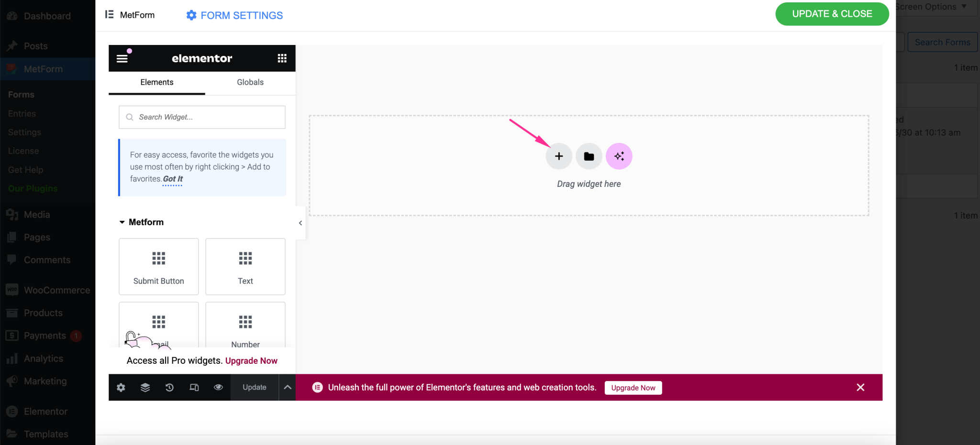The height and width of the screenshot is (445, 980).
Task: Collapse the Elementor side panel arrow
Action: click(301, 223)
